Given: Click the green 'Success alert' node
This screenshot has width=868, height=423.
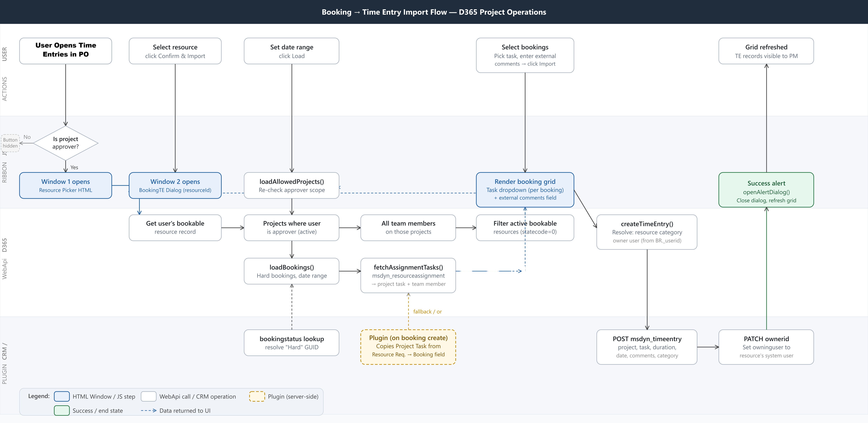Looking at the screenshot, I should (x=766, y=190).
